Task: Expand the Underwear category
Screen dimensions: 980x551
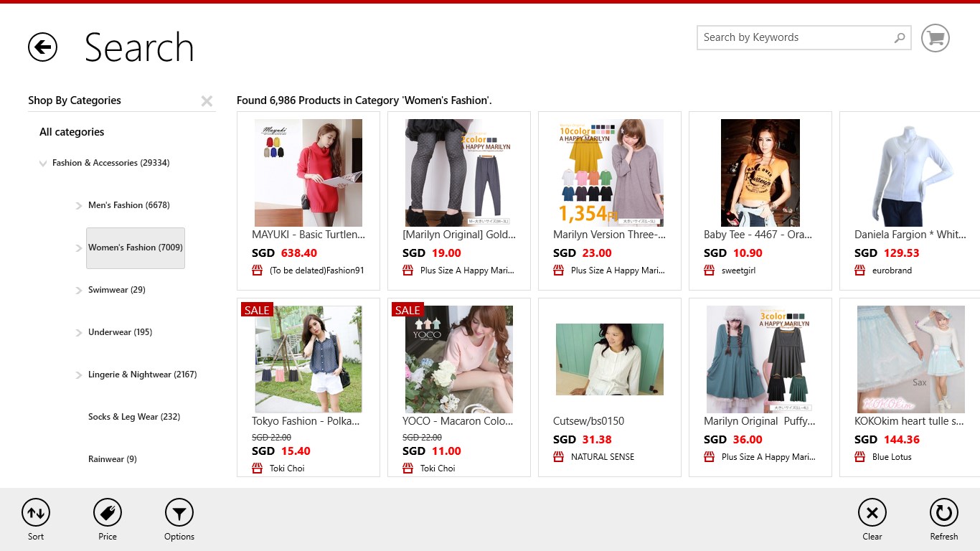Action: 78,332
